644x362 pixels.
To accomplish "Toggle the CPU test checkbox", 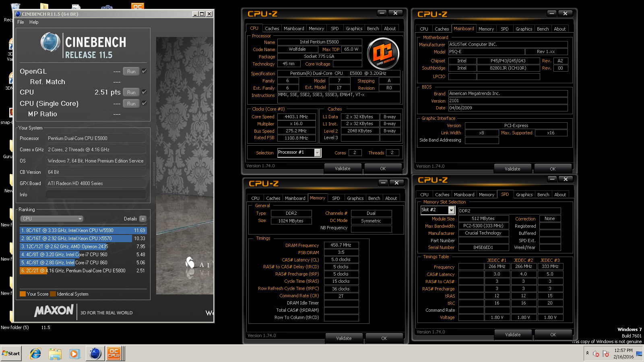I will pyautogui.click(x=144, y=92).
